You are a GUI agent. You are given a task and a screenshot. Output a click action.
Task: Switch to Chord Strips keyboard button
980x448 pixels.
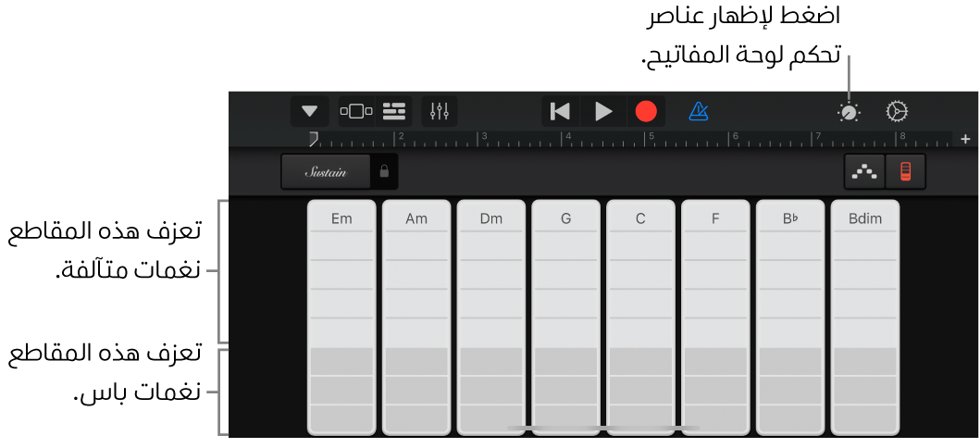906,171
